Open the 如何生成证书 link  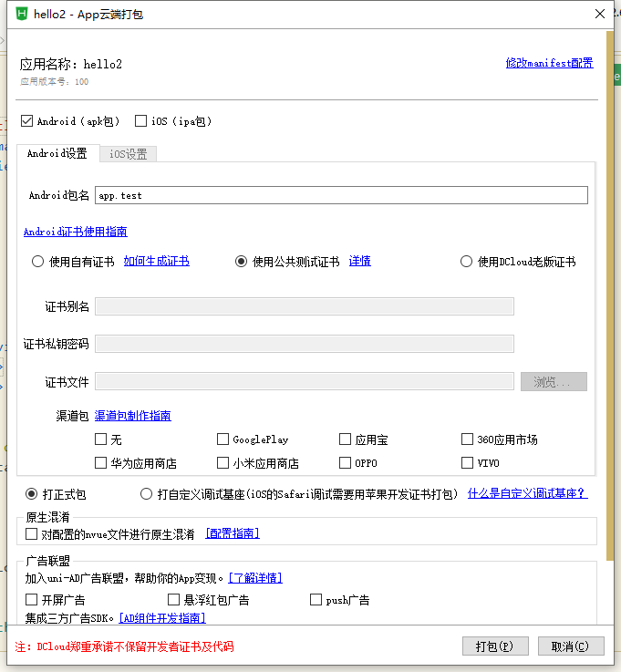click(157, 261)
